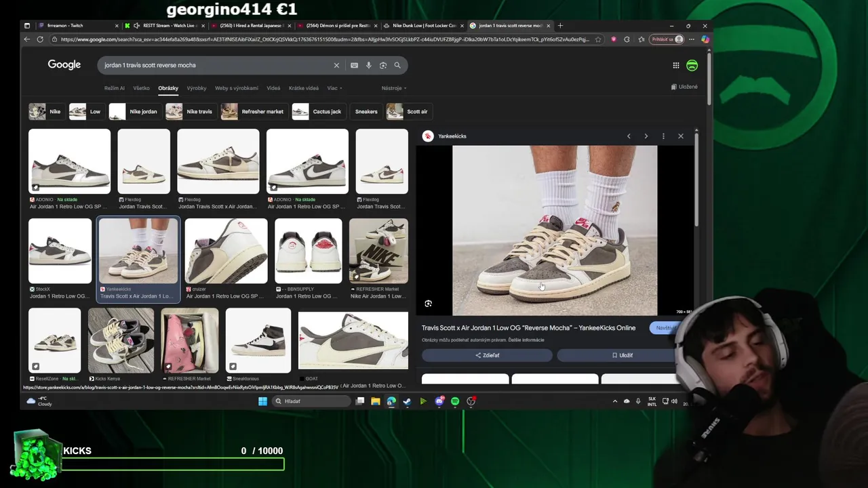Open File Explorer from the taskbar
The image size is (868, 488).
(376, 401)
